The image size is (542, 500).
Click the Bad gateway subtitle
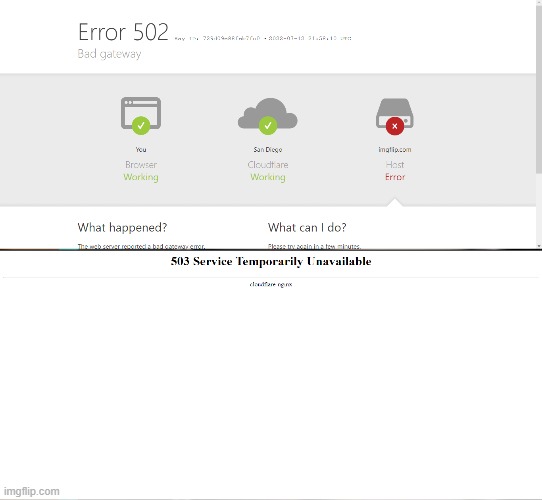click(x=109, y=54)
